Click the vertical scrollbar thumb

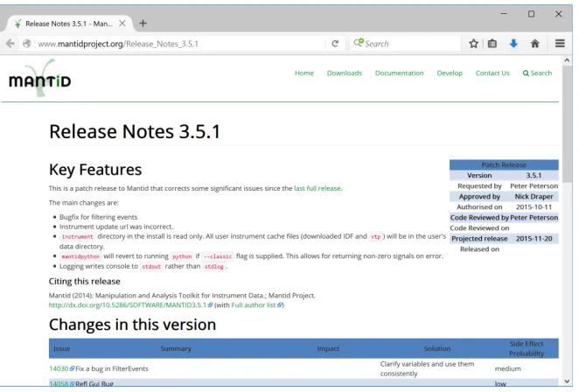[567, 123]
